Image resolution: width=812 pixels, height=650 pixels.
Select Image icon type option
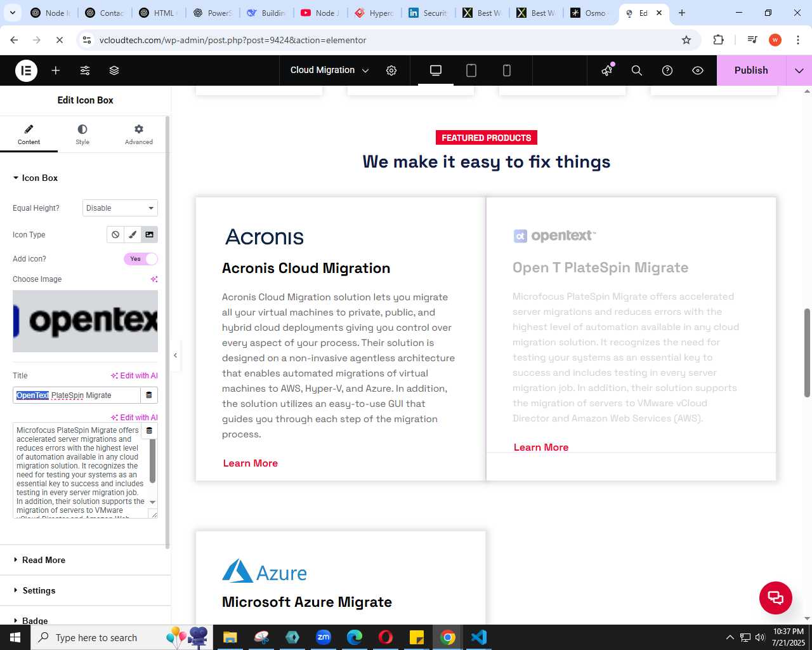point(149,235)
